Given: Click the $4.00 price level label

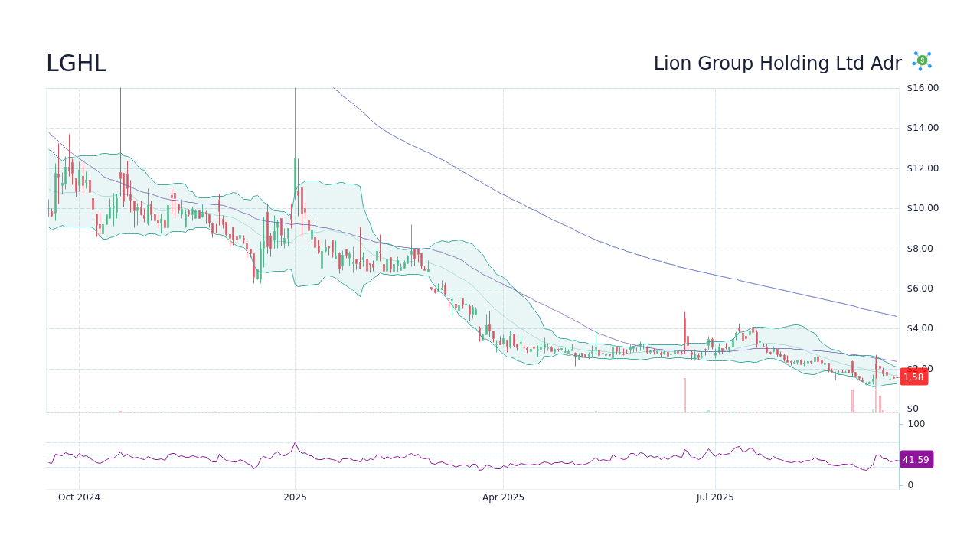Looking at the screenshot, I should tap(918, 328).
